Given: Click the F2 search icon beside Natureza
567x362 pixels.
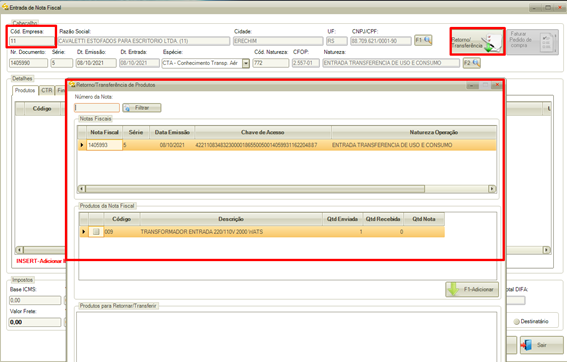Looking at the screenshot, I should 472,63.
